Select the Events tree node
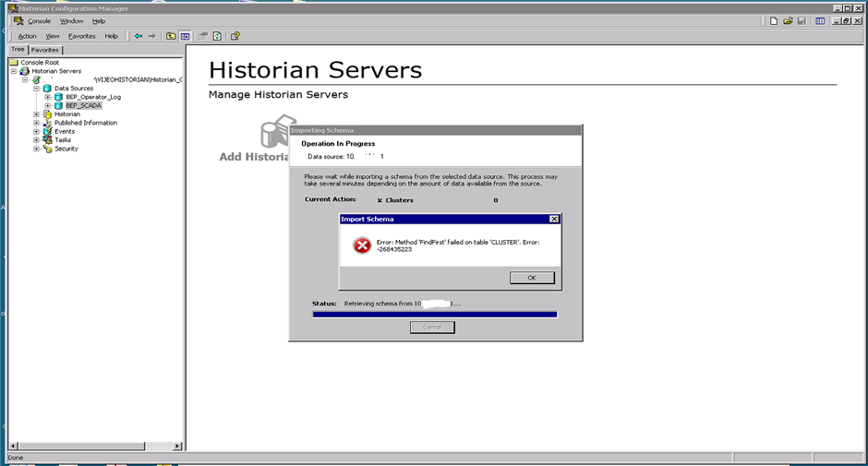This screenshot has width=868, height=466. coord(65,131)
